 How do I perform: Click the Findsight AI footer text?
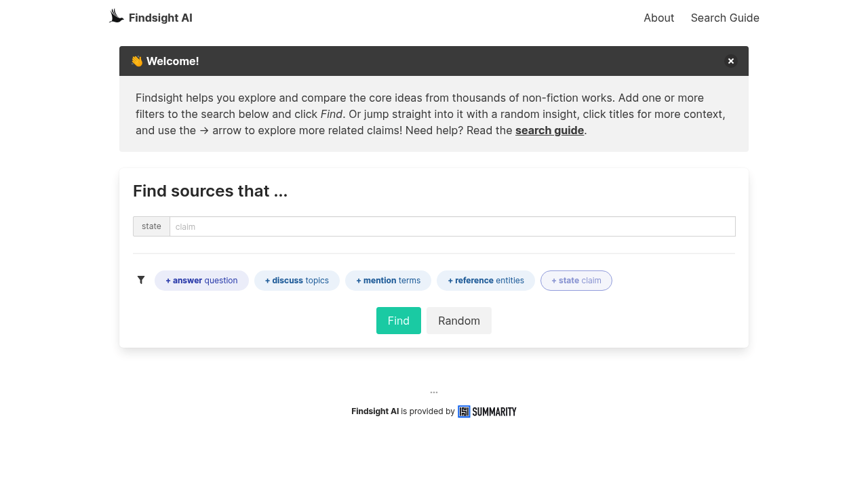coord(375,411)
